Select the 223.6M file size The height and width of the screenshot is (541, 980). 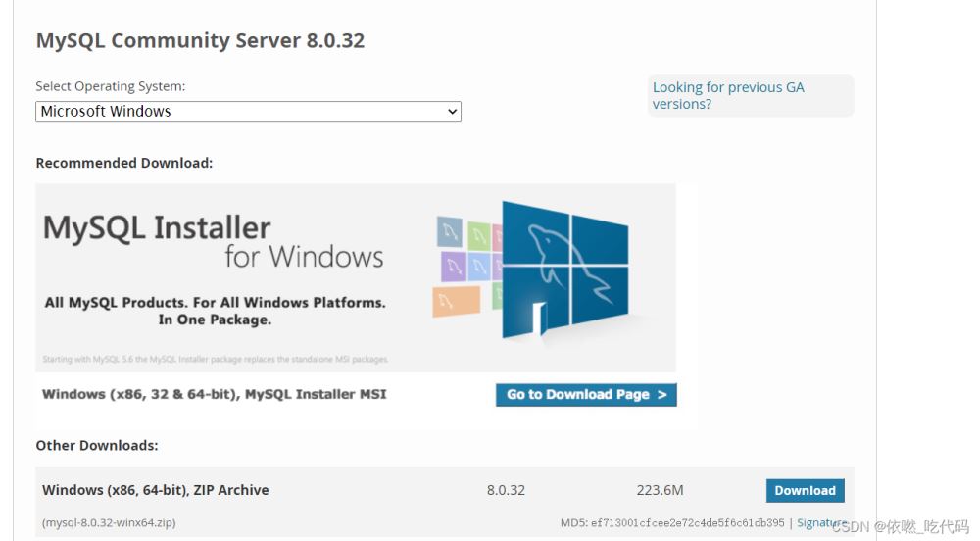(x=660, y=490)
